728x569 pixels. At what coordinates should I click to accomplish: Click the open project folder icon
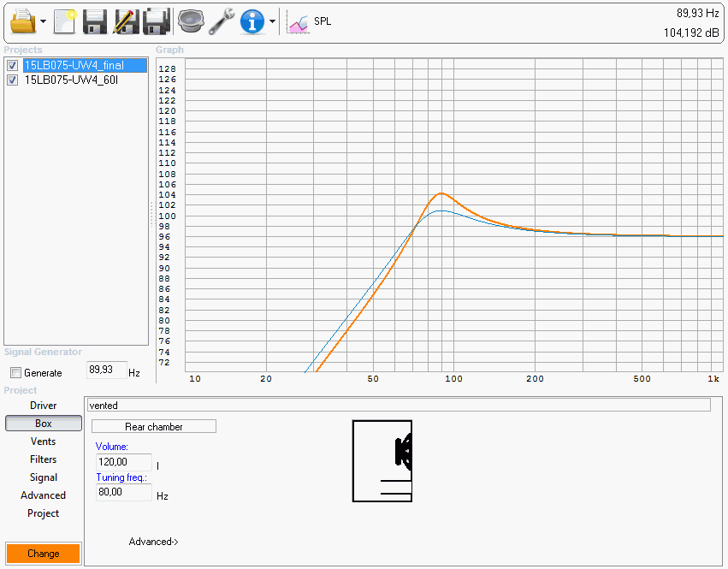(x=22, y=21)
